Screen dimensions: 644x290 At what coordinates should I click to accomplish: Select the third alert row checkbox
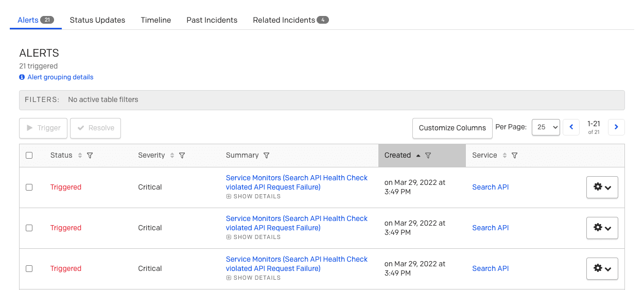(x=29, y=269)
